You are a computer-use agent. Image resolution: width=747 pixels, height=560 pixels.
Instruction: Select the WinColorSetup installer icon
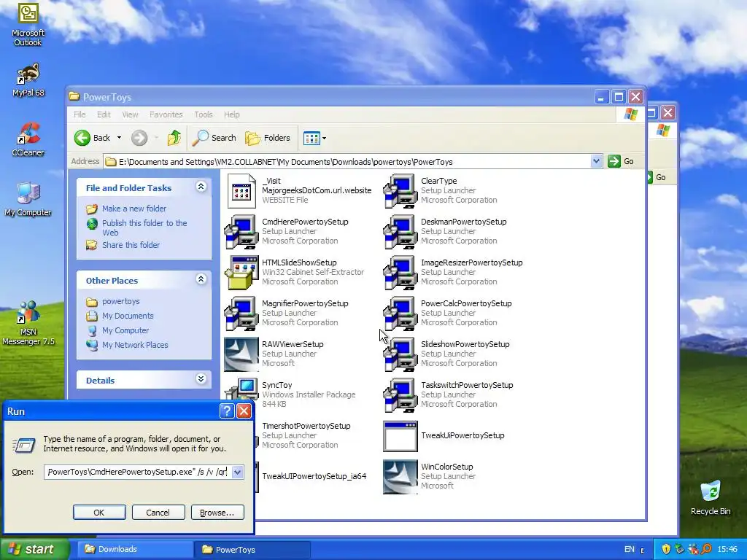[x=400, y=477]
